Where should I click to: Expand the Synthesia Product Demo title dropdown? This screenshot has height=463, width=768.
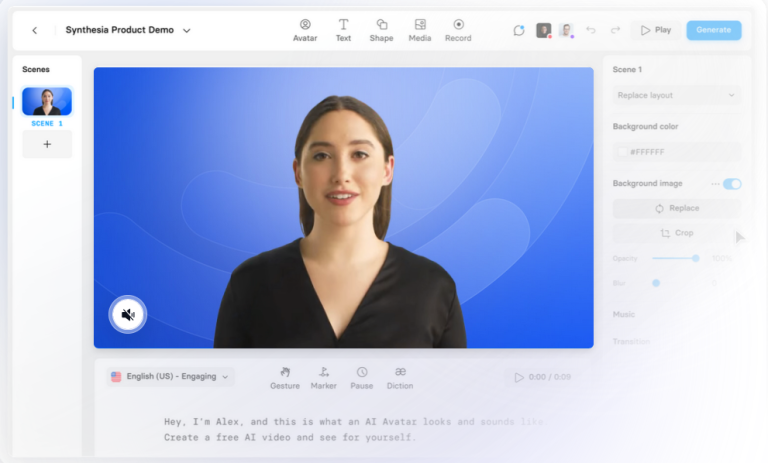[187, 31]
